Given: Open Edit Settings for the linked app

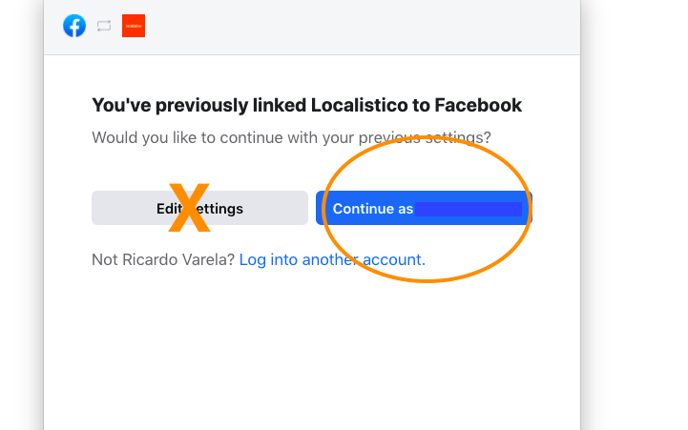Looking at the screenshot, I should coord(200,208).
